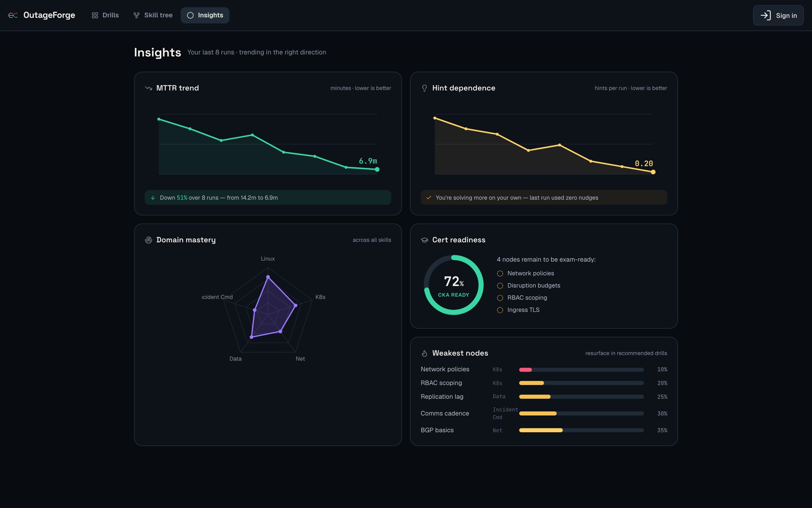Click the dashed circle beside Network policies

point(500,273)
